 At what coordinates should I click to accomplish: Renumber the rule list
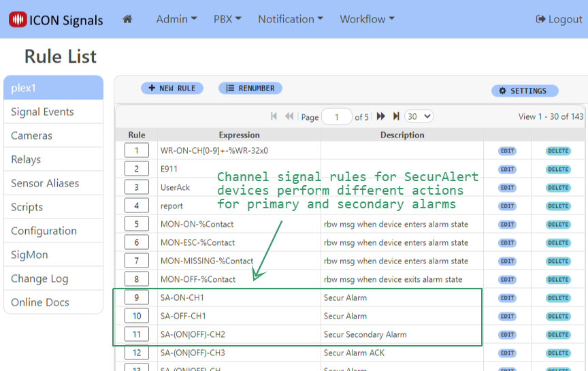point(250,88)
